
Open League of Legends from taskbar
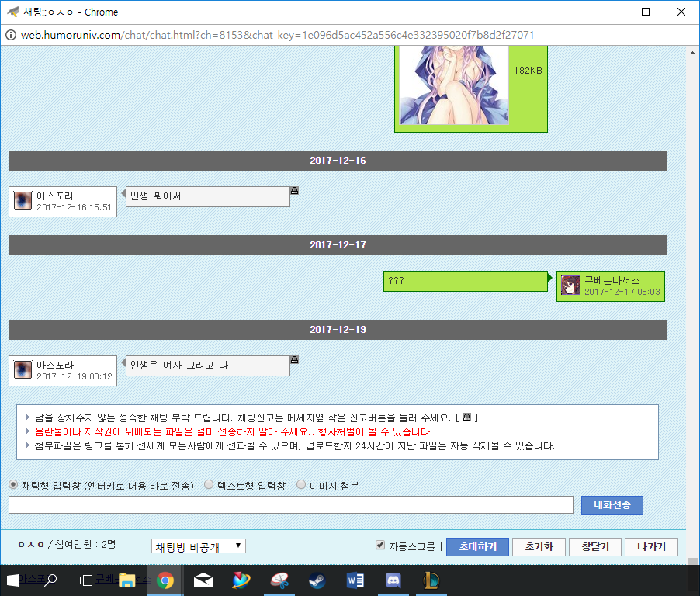tap(431, 580)
